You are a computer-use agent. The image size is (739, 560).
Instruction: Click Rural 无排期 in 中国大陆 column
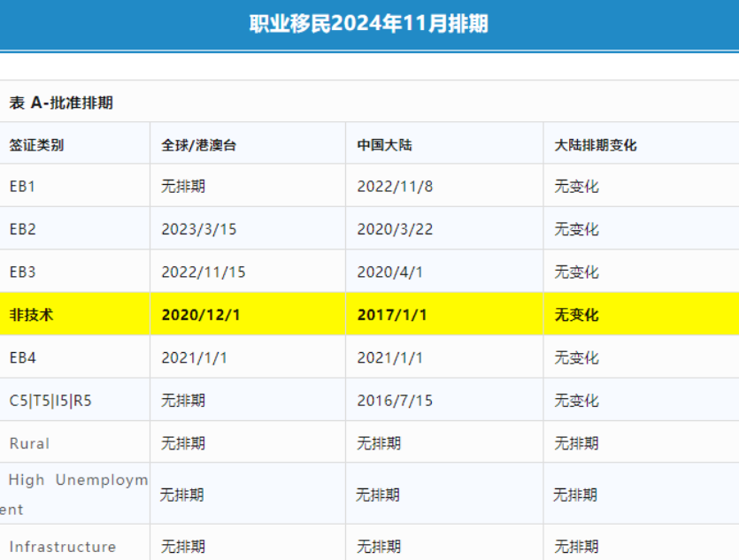click(x=379, y=444)
